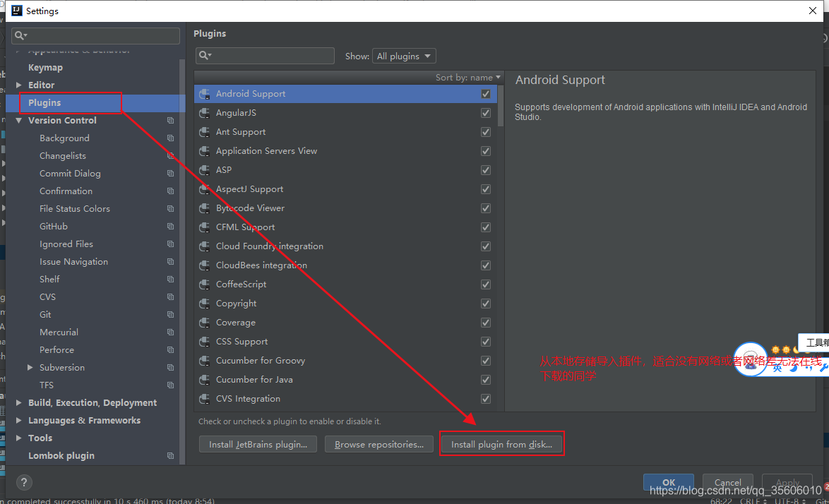This screenshot has height=504, width=829.
Task: Click the CSS Support plugin icon
Action: (x=205, y=342)
